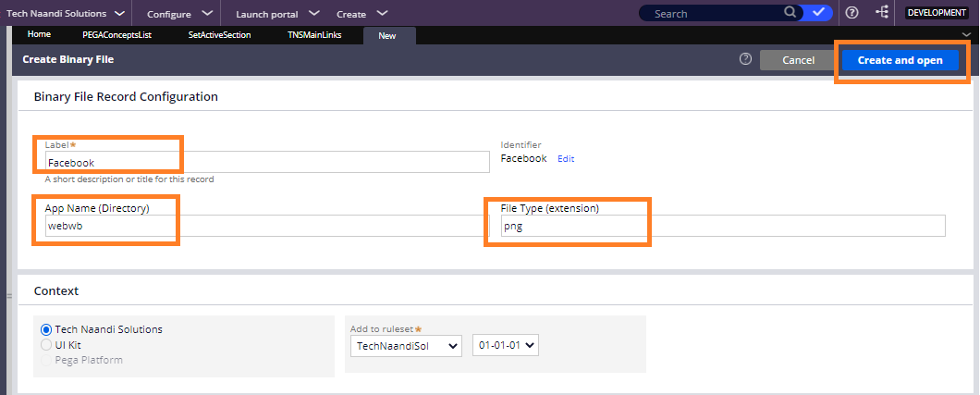Switch to the PEGAConceptsList tab
The height and width of the screenshot is (395, 980).
(x=116, y=35)
